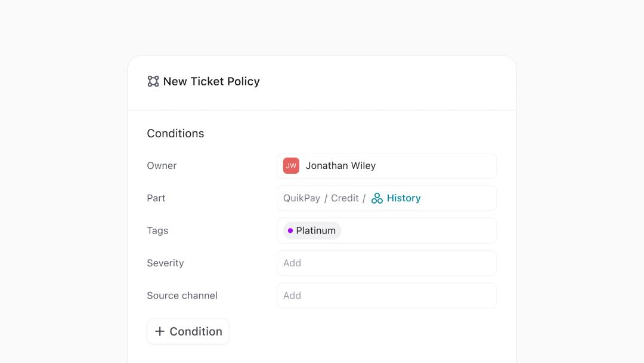Open the Part selector field
Viewport: 644px width, 363px height.
(x=458, y=198)
